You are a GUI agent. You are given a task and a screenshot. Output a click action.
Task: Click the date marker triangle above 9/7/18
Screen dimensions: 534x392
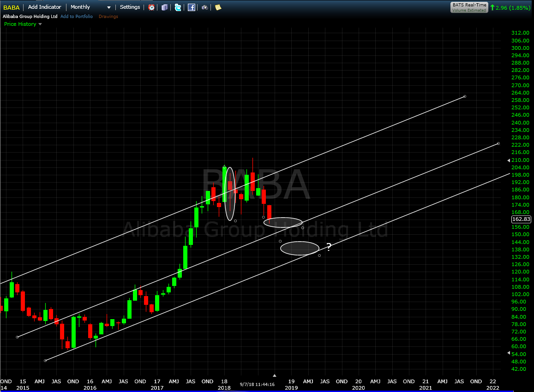(x=275, y=376)
